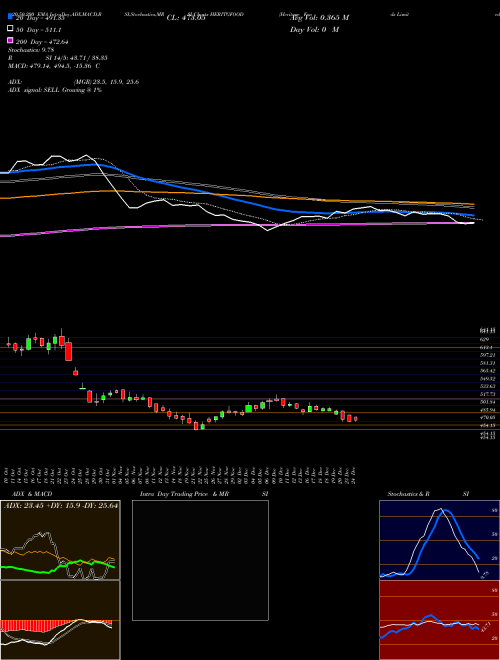This screenshot has width=500, height=660.
Task: Open the empty intraday trading price panel
Action: pyautogui.click(x=200, y=560)
